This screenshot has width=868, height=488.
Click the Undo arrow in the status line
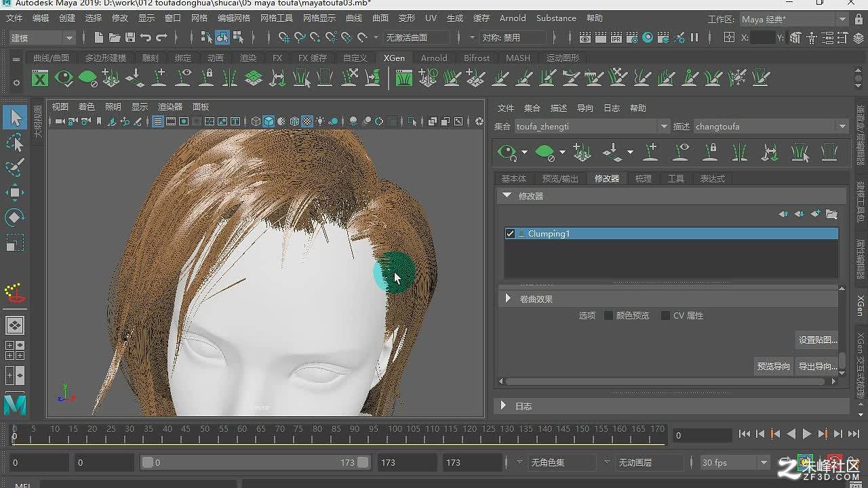tap(146, 38)
